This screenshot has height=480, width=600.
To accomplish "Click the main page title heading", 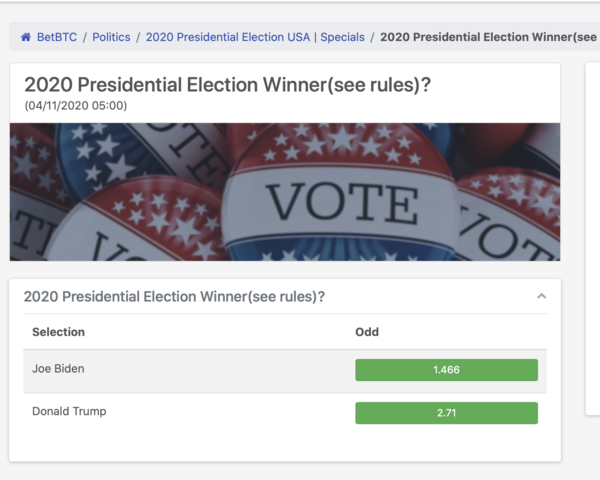I will pos(227,85).
